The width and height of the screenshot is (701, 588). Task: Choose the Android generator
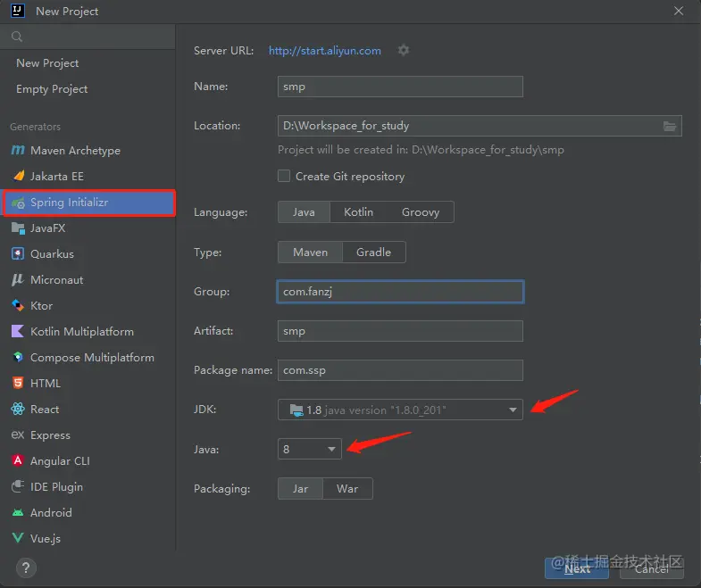(x=88, y=512)
